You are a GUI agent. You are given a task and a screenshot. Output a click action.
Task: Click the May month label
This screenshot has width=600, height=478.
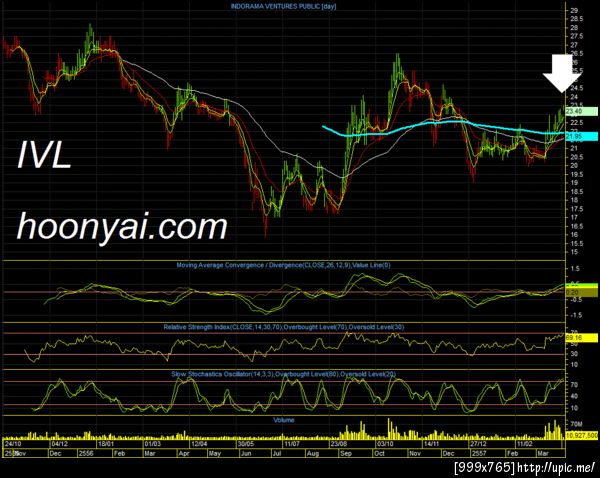[x=215, y=453]
